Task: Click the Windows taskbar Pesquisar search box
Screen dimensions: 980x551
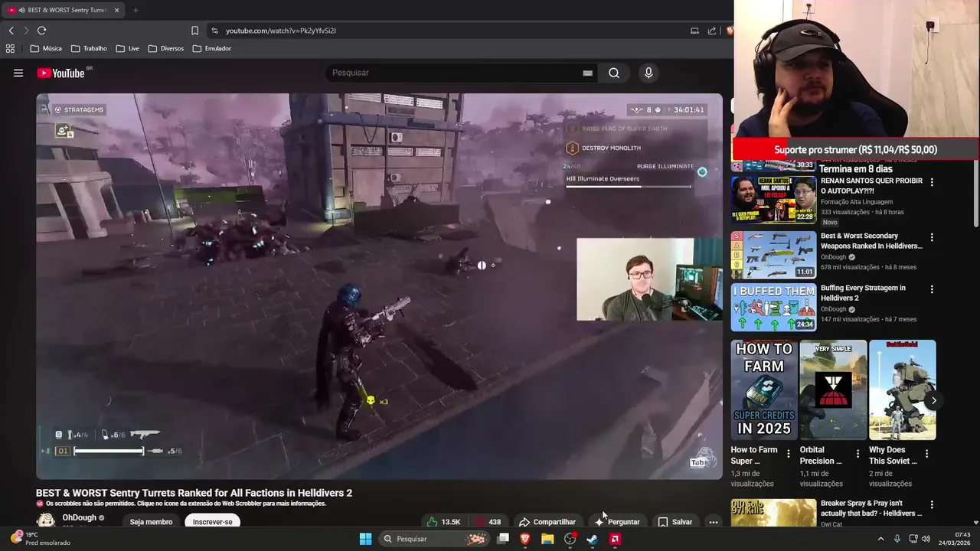Action: click(x=435, y=539)
